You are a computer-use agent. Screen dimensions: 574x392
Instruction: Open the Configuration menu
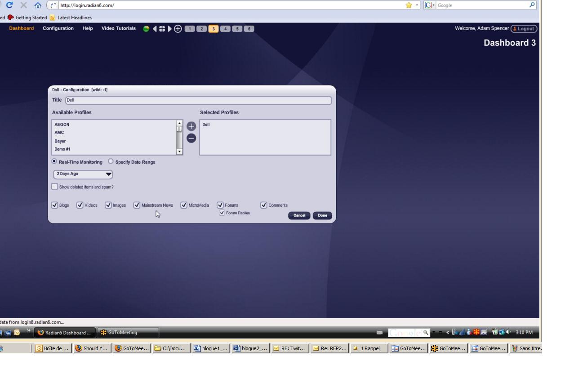coord(58,28)
